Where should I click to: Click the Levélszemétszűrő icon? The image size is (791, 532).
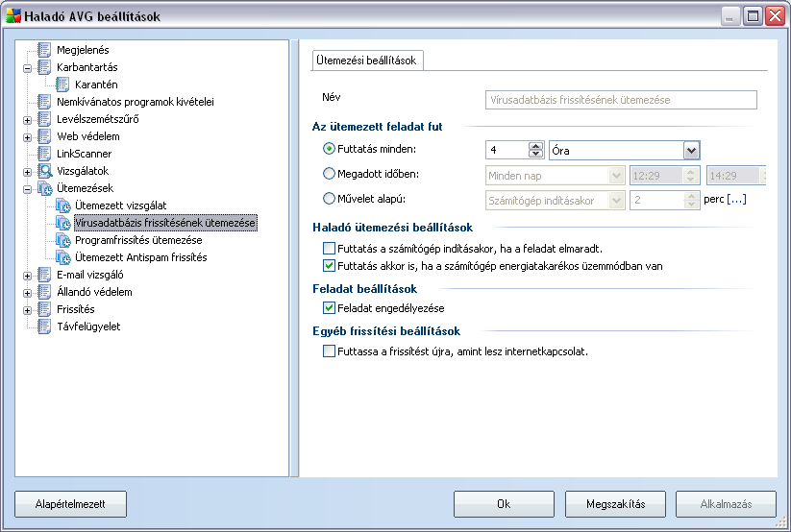coord(44,118)
